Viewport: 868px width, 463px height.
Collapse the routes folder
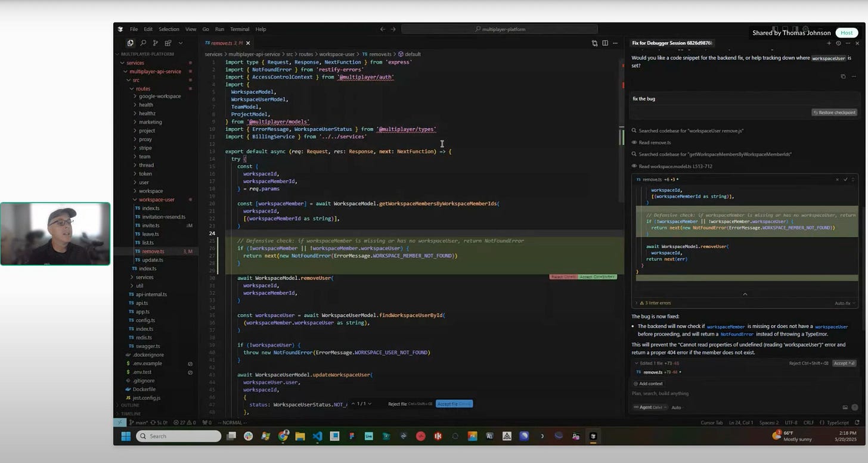[142, 89]
